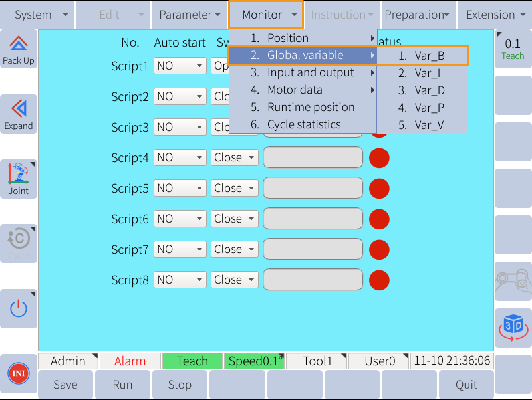Click Script6 script name input field

(313, 219)
